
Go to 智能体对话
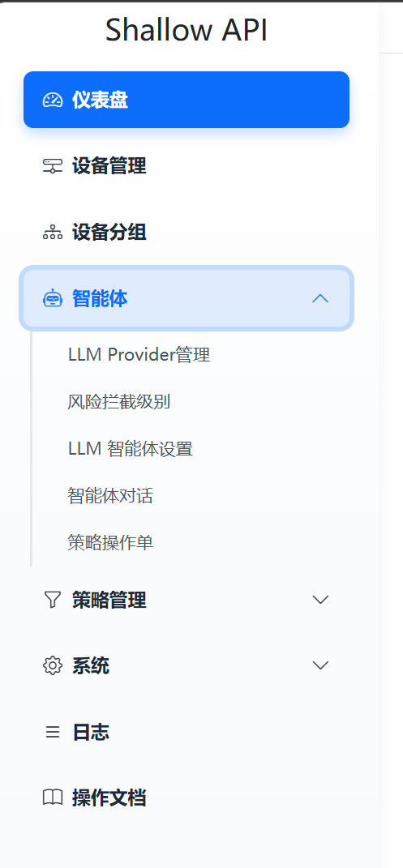coord(110,495)
